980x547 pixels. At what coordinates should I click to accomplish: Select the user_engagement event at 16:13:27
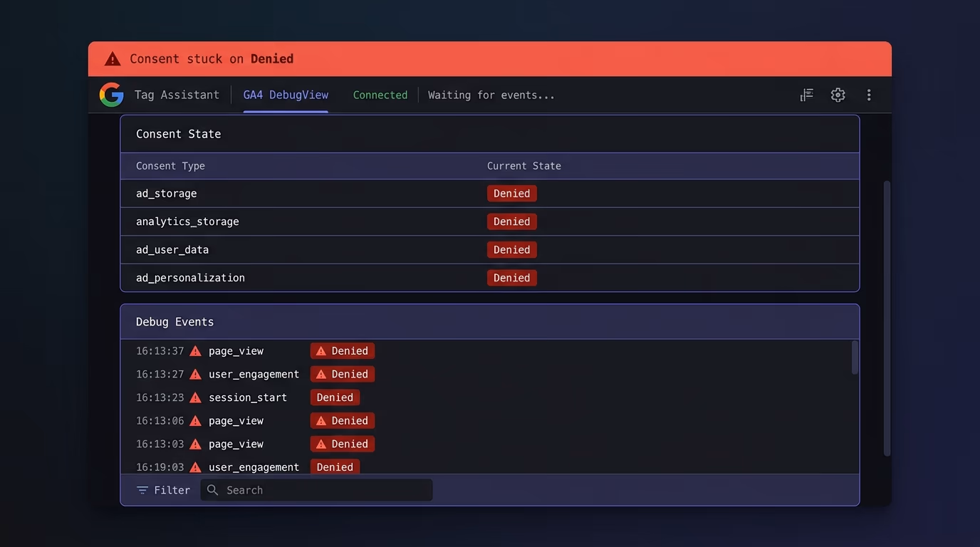point(254,375)
